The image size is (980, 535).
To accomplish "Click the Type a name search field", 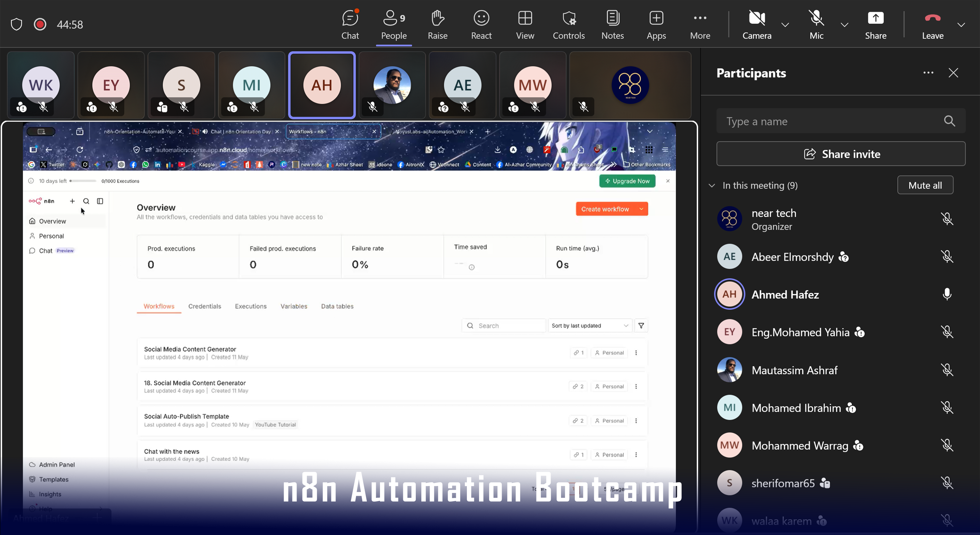I will pos(841,121).
